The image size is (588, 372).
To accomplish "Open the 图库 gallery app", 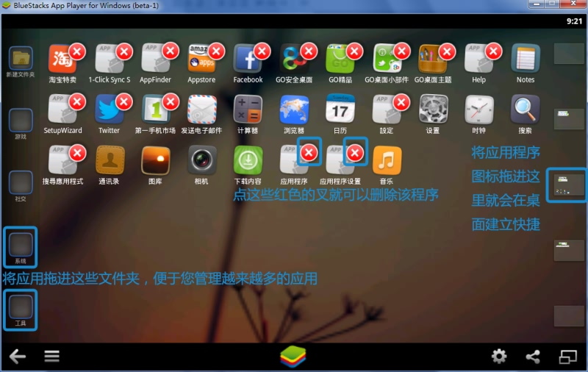I will 155,160.
